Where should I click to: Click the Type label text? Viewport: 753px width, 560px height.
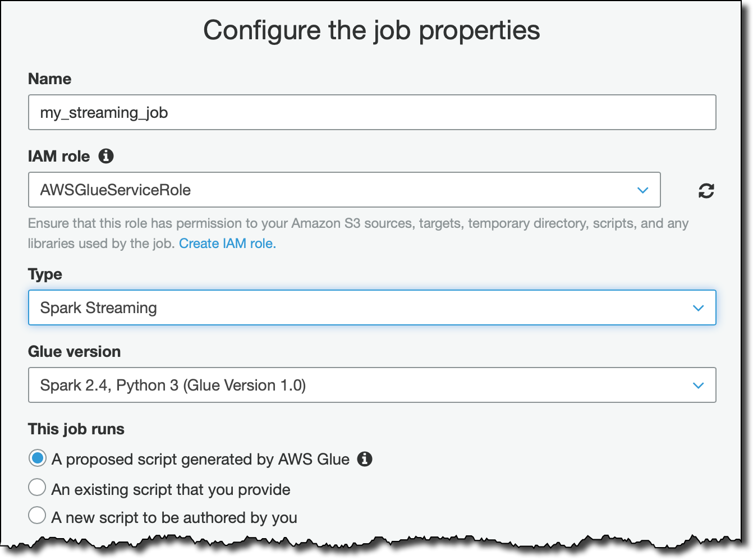tap(45, 274)
